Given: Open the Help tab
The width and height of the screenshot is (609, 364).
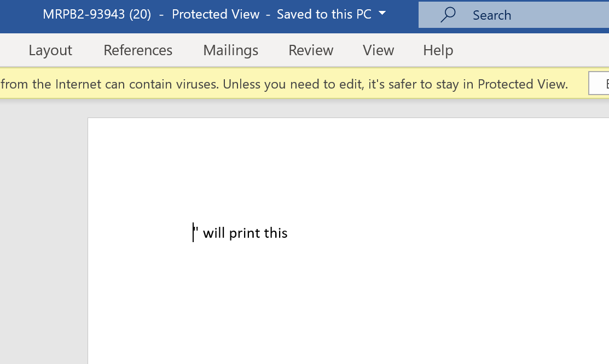Looking at the screenshot, I should click(438, 50).
